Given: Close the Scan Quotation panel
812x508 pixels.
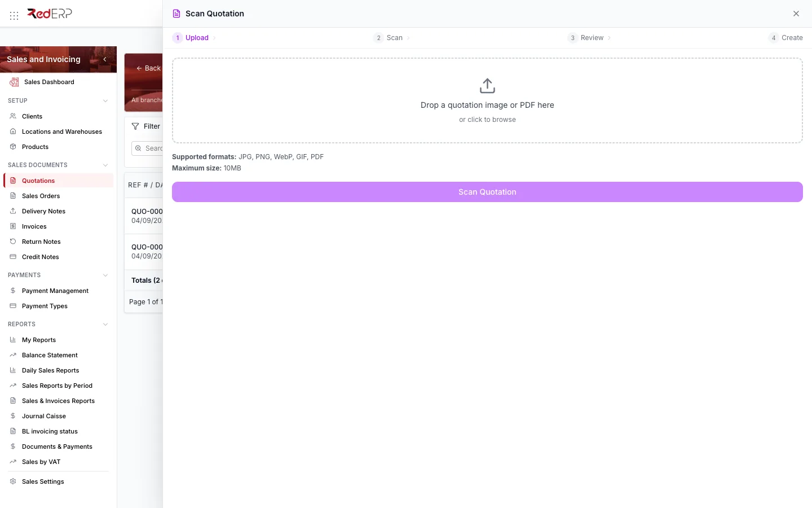Looking at the screenshot, I should (x=796, y=14).
